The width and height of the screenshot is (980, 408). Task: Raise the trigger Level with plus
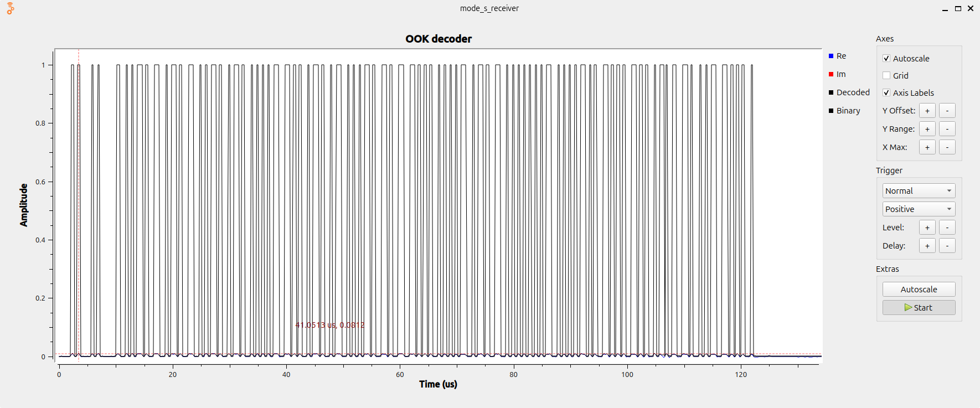(x=927, y=228)
